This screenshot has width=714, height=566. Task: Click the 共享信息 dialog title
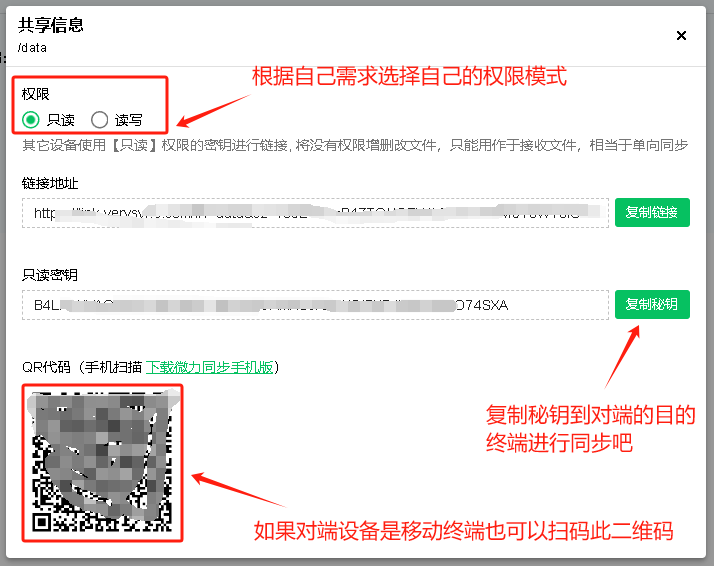coord(51,25)
